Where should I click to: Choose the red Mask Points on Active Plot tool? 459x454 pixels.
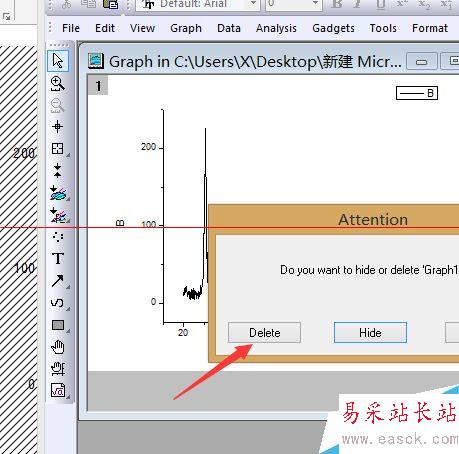[x=58, y=215]
